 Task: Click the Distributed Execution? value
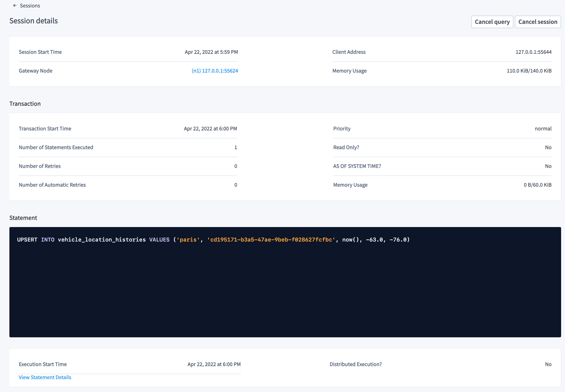click(549, 364)
